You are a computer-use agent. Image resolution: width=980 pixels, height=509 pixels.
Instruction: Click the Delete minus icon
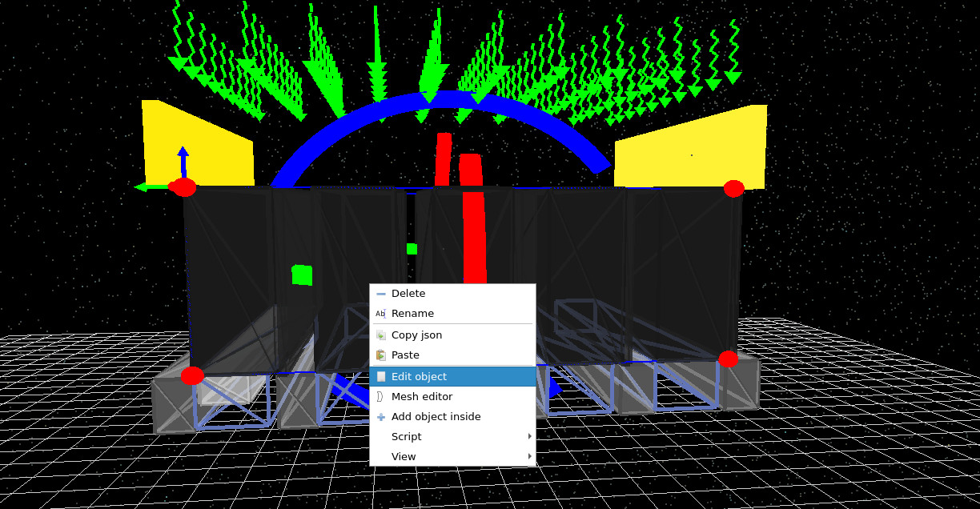(x=381, y=293)
